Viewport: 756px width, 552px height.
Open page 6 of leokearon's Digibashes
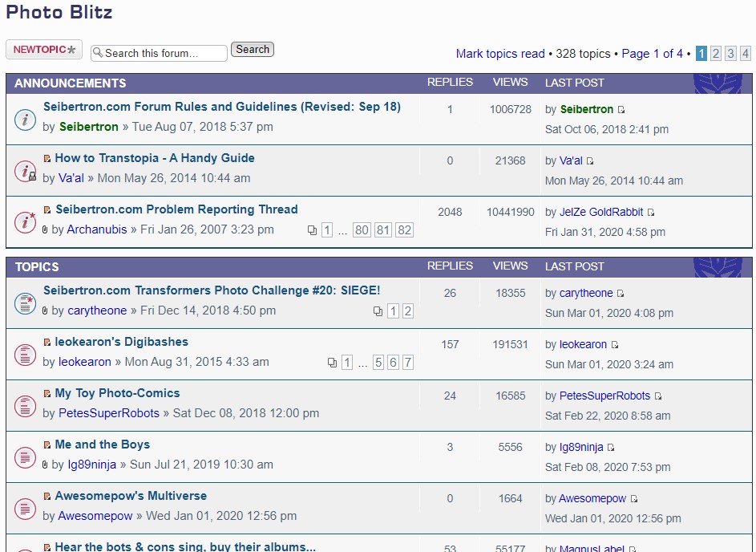click(394, 363)
